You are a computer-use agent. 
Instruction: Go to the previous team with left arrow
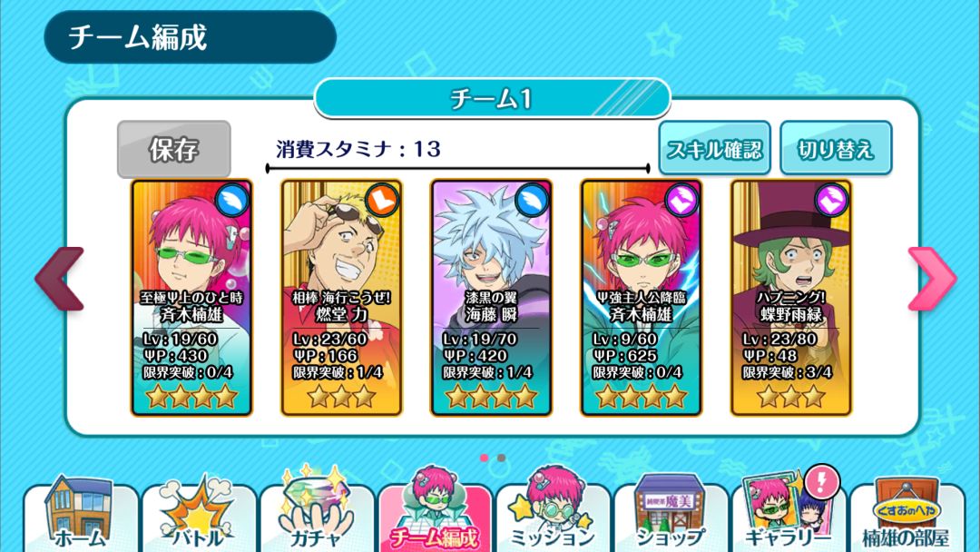(60, 279)
